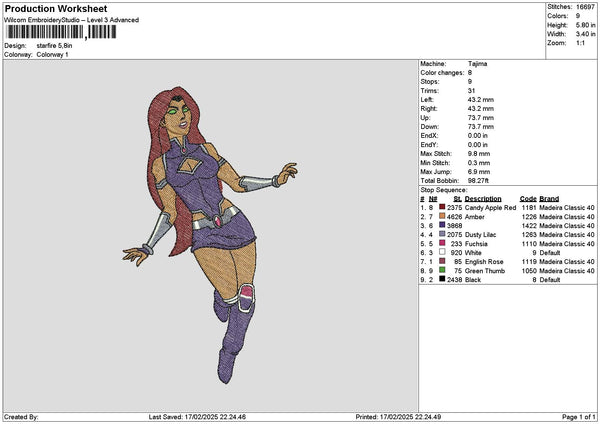Click the Stop Sequence section heading

click(443, 188)
